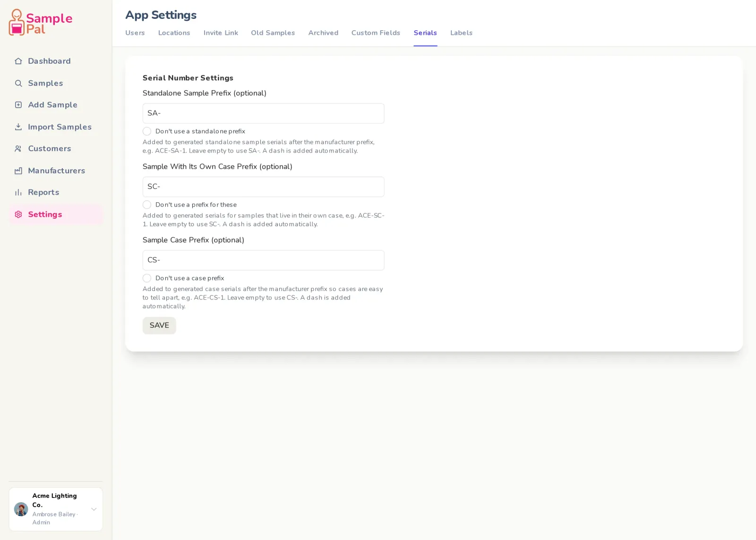Image resolution: width=756 pixels, height=540 pixels.
Task: Click the Sample Pal logo
Action: click(x=41, y=23)
